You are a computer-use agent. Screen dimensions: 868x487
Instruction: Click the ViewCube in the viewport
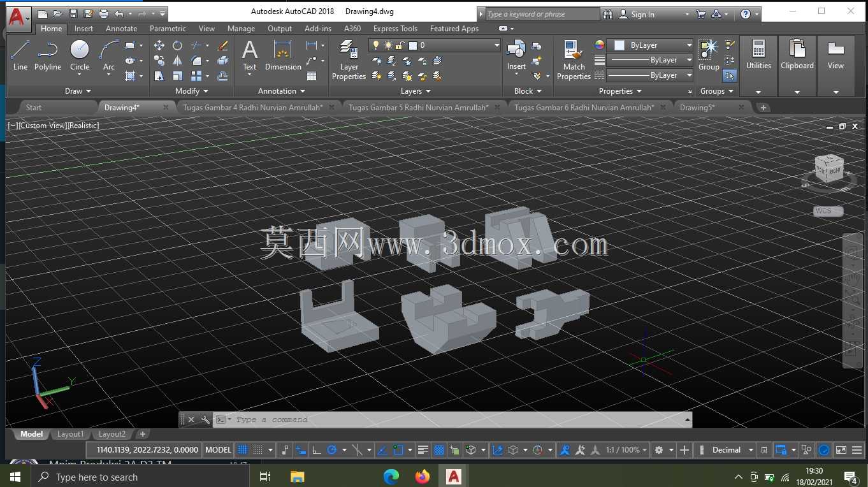click(828, 170)
